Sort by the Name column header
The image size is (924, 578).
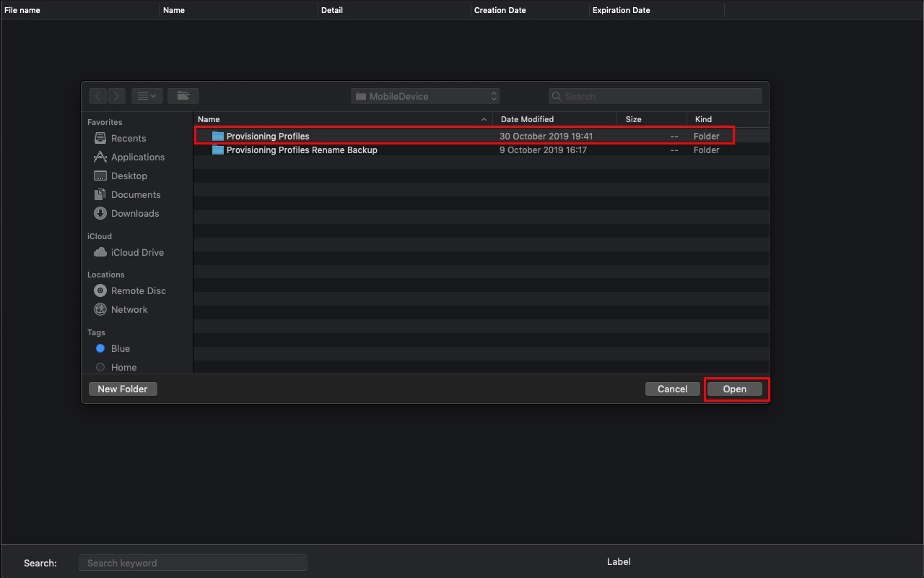pyautogui.click(x=343, y=119)
